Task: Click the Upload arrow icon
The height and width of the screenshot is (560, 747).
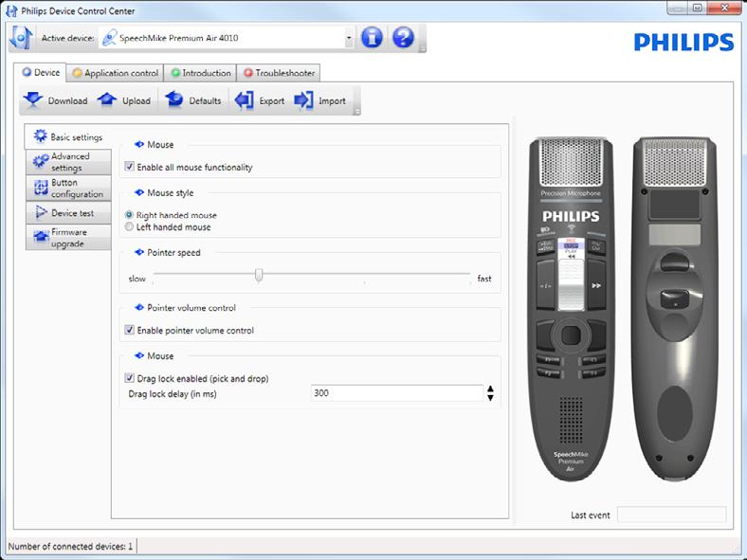Action: pyautogui.click(x=107, y=99)
